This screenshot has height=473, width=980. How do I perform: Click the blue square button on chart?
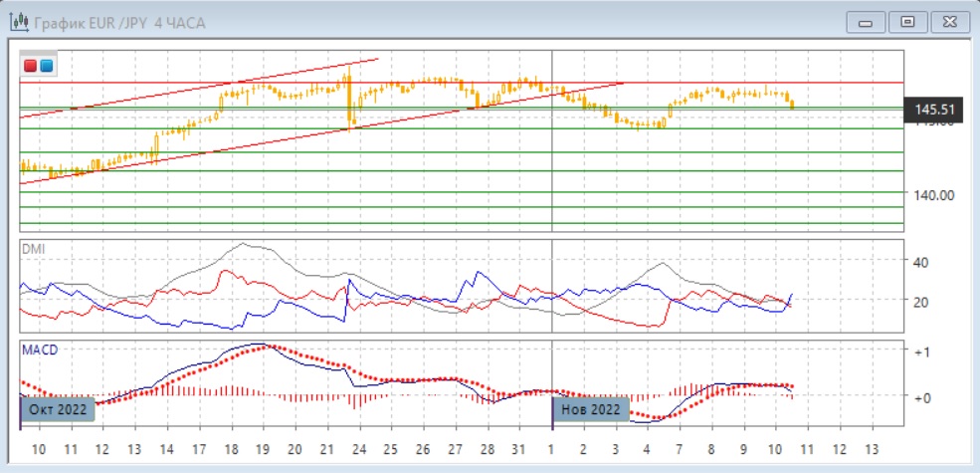pos(46,66)
